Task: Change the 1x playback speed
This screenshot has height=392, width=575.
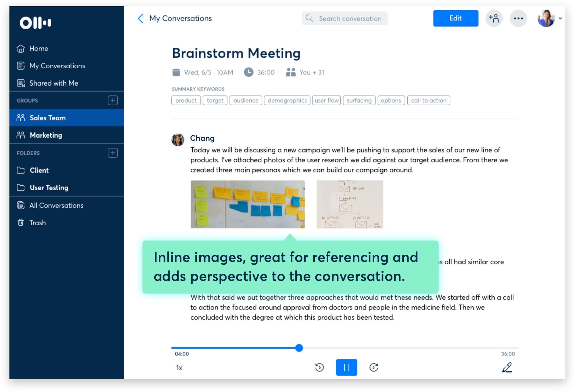Action: point(179,368)
